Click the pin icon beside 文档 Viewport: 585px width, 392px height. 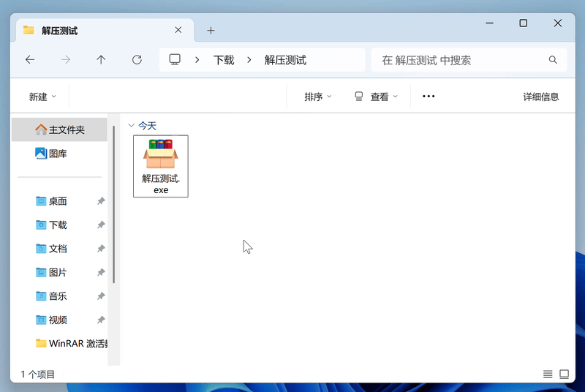point(101,249)
